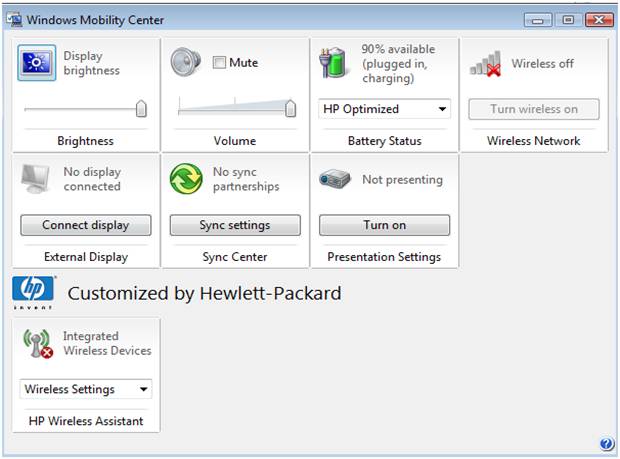The width and height of the screenshot is (620, 459).
Task: Click the 'Integrated Wireless Devices' text
Action: [107, 343]
